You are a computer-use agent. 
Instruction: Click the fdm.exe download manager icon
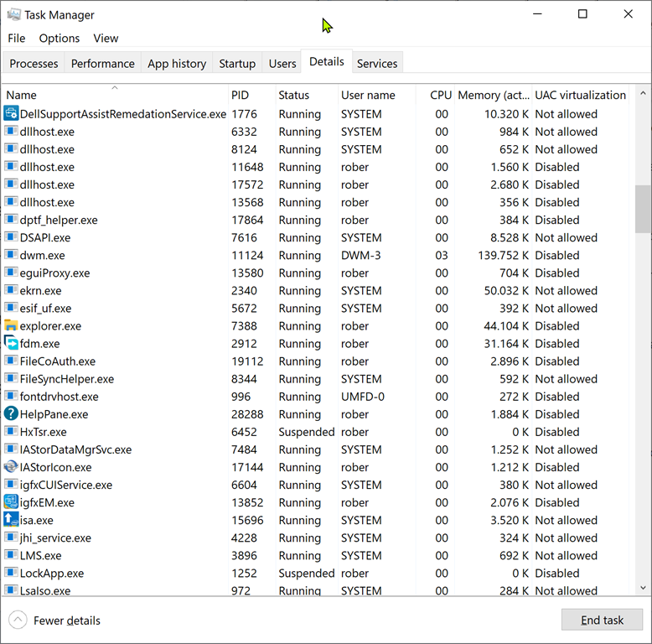pyautogui.click(x=11, y=344)
